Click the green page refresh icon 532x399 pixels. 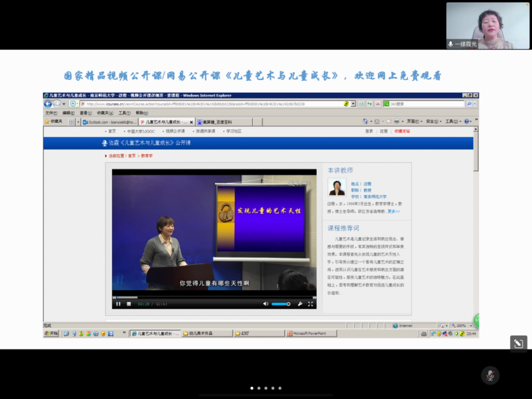pyautogui.click(x=369, y=104)
